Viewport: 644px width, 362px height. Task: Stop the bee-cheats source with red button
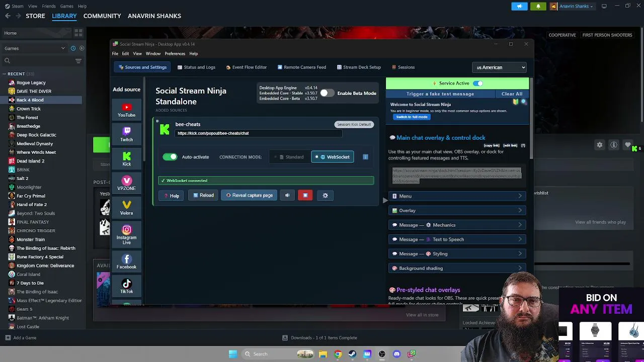click(x=305, y=195)
